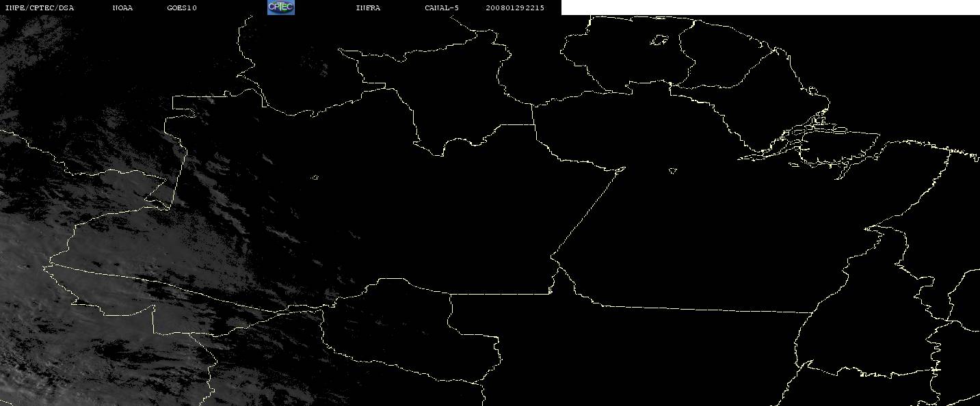Screen dimensions: 980x406
Task: Click the "INPE/CPTEC/DSA" header text
Action: pos(39,8)
